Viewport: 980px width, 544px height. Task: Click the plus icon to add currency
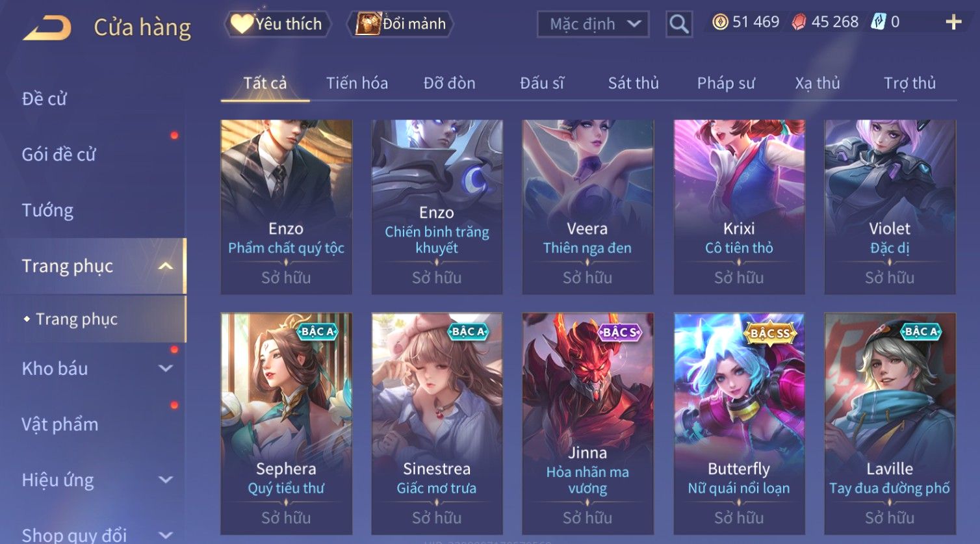[953, 22]
